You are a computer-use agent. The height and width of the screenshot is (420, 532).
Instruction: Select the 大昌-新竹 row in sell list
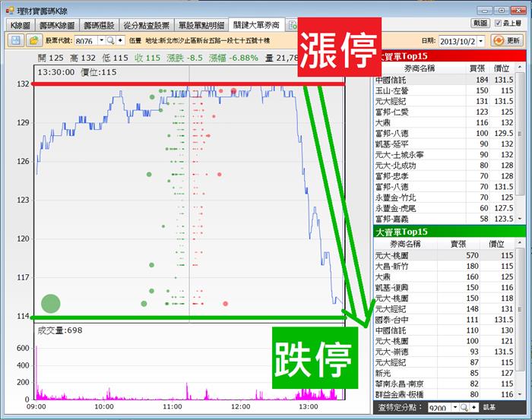(445, 266)
